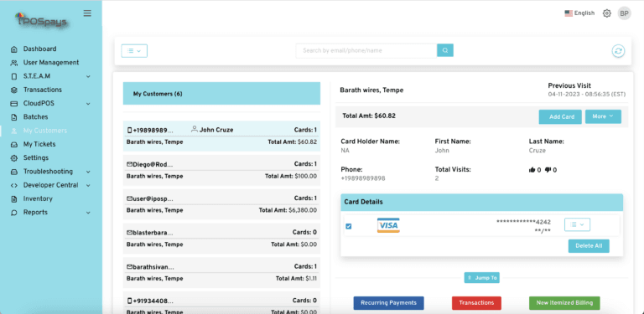The height and width of the screenshot is (314, 644).
Task: Click the person icon beside John Cruze
Action: coord(195,129)
